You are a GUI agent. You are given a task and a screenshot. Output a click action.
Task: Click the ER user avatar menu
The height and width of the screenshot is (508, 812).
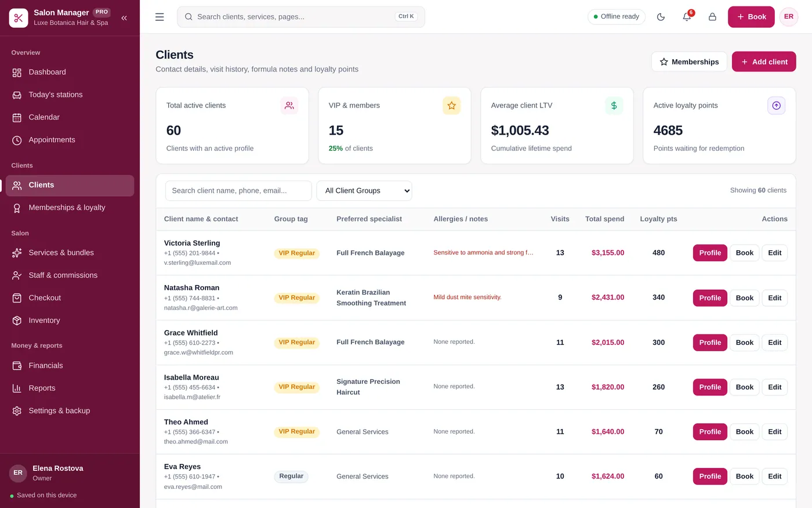[x=789, y=17]
